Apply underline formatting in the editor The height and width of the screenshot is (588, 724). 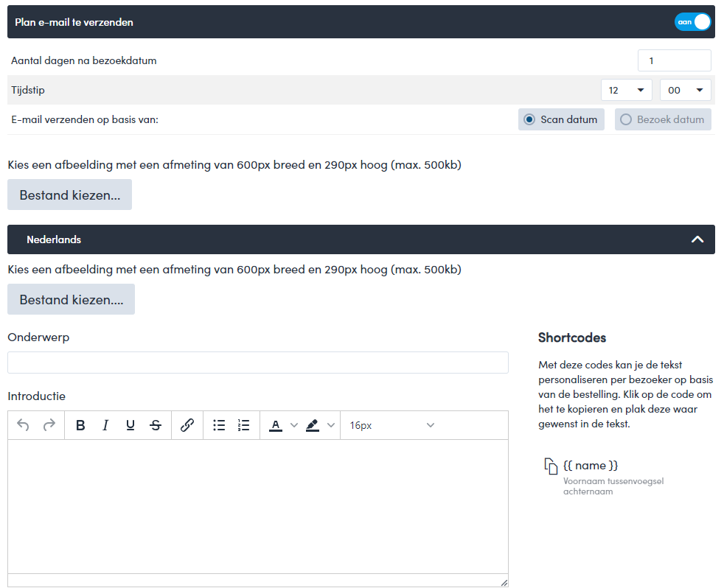tap(130, 425)
